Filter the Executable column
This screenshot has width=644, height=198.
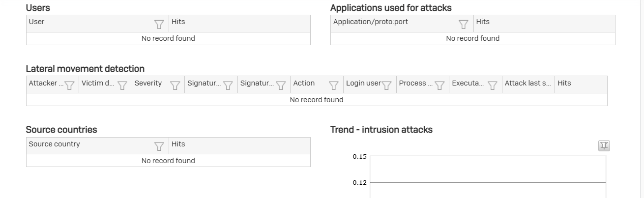[x=493, y=85]
